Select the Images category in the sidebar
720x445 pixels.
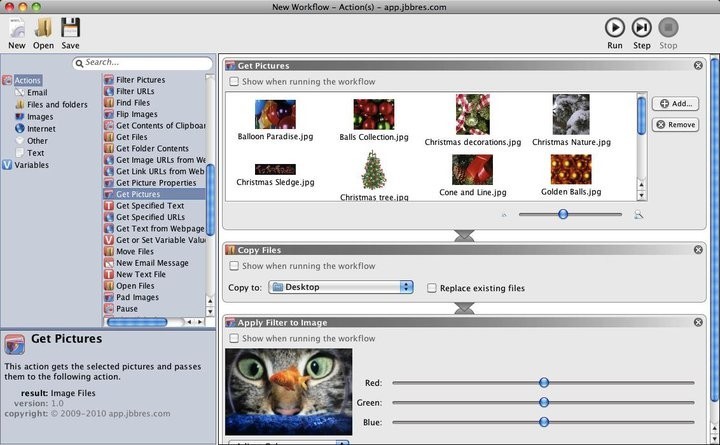click(x=41, y=117)
